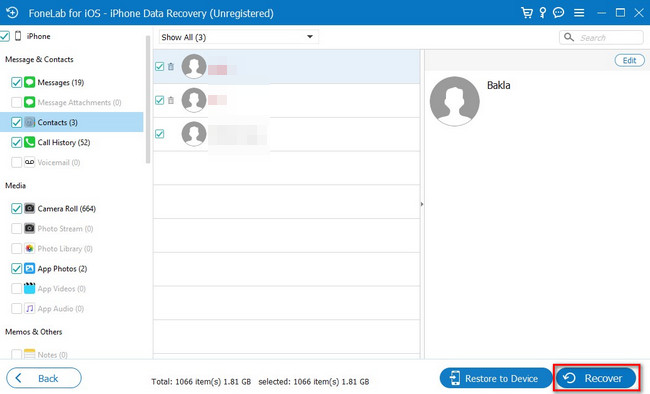This screenshot has height=394, width=650.
Task: Collapse the detail pane with the splitter arrow
Action: tap(422, 204)
